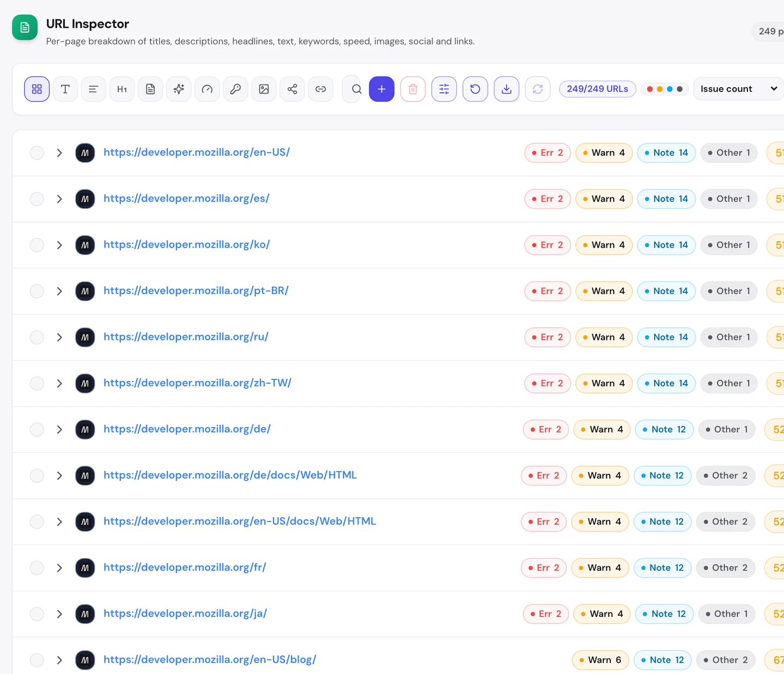Show the descriptions view with lines icon

(x=94, y=89)
